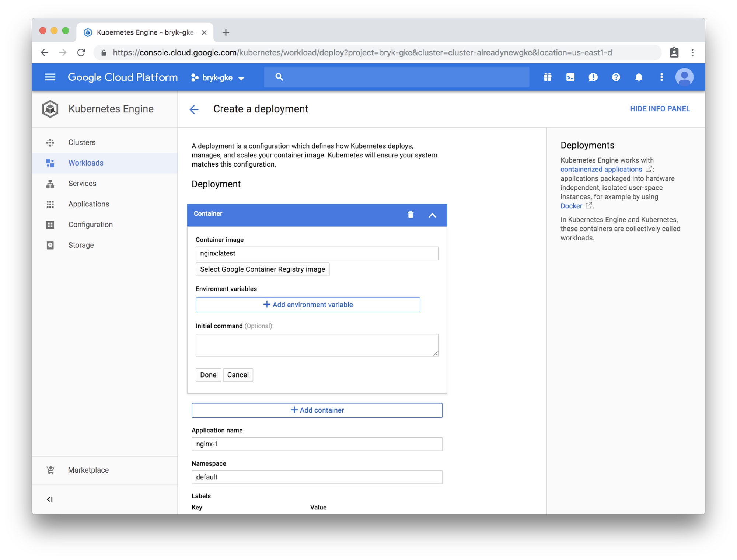Activate Cloud Shell terminal icon
This screenshot has height=560, width=737.
pyautogui.click(x=570, y=77)
